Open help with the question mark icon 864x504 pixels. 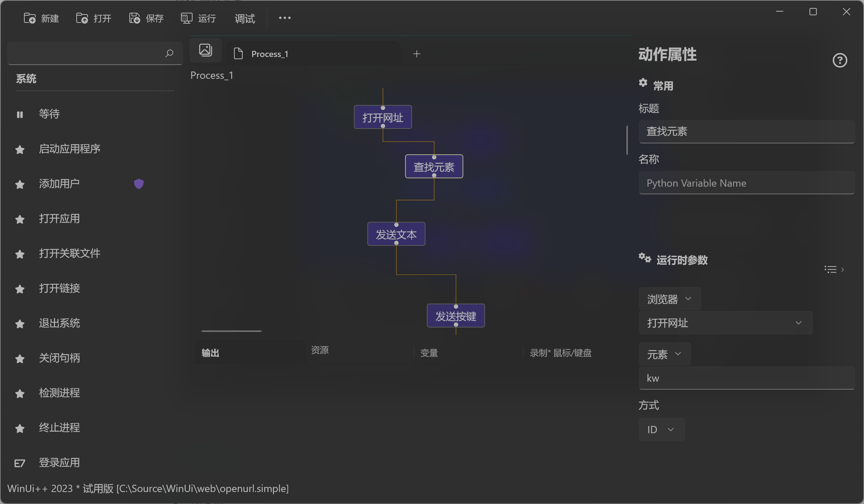(x=840, y=60)
